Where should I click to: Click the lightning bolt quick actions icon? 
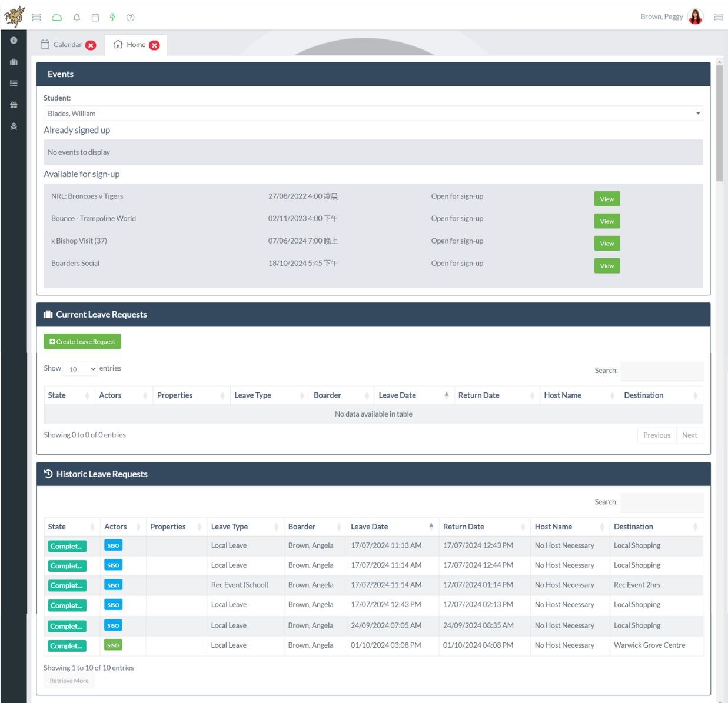coord(112,18)
